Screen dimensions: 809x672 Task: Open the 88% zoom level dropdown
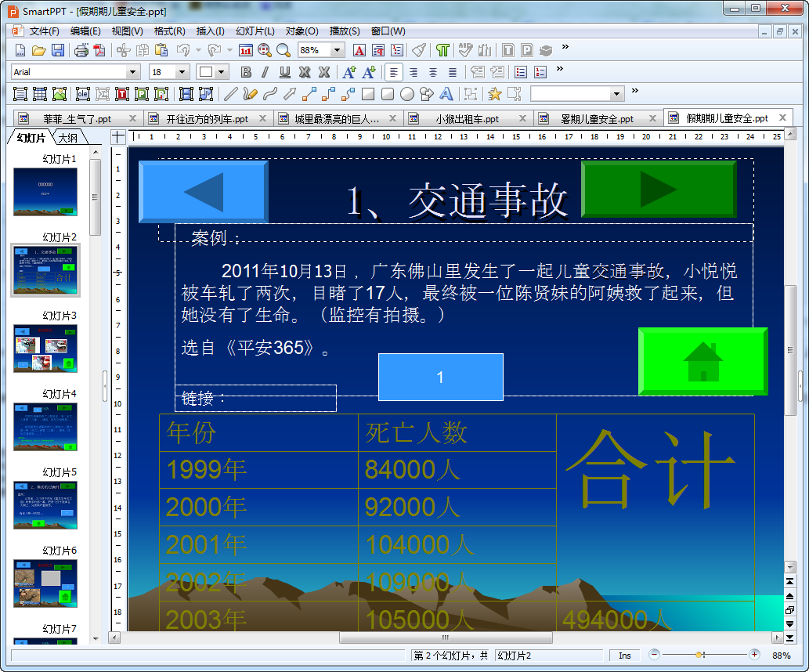click(337, 50)
